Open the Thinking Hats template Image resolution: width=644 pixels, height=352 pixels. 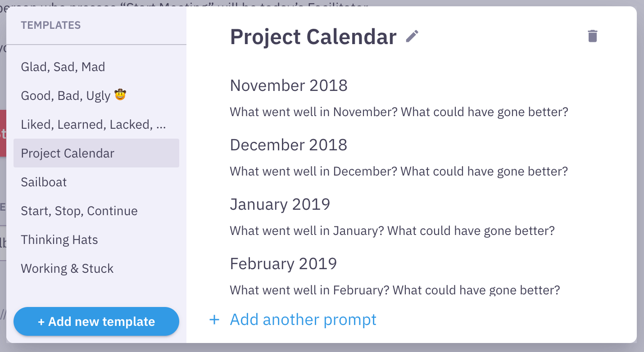(59, 240)
